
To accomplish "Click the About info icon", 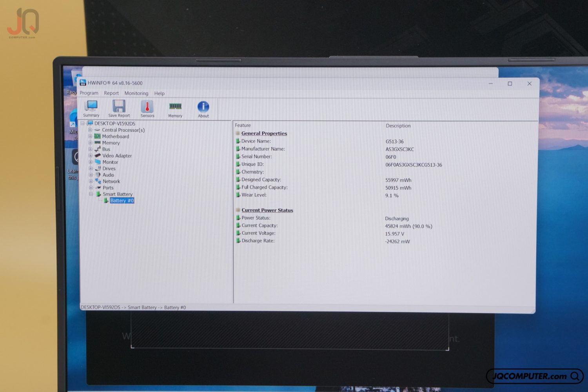I will pos(203,107).
